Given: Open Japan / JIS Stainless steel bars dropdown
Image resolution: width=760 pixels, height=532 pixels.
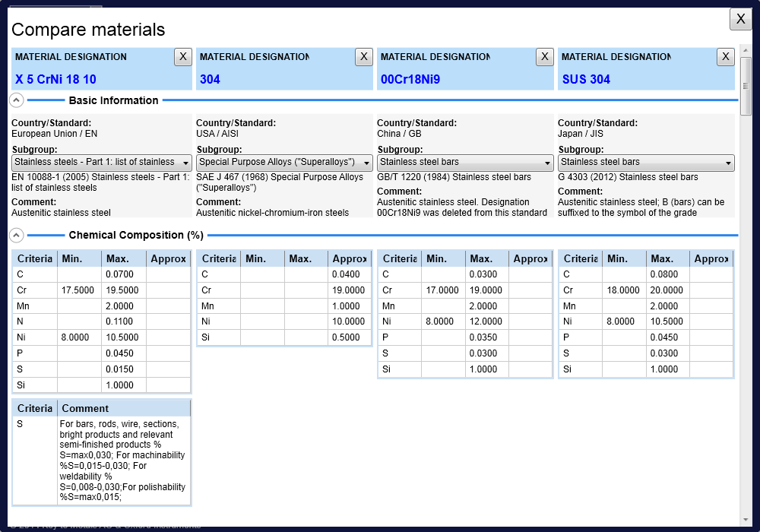Looking at the screenshot, I should [x=646, y=163].
